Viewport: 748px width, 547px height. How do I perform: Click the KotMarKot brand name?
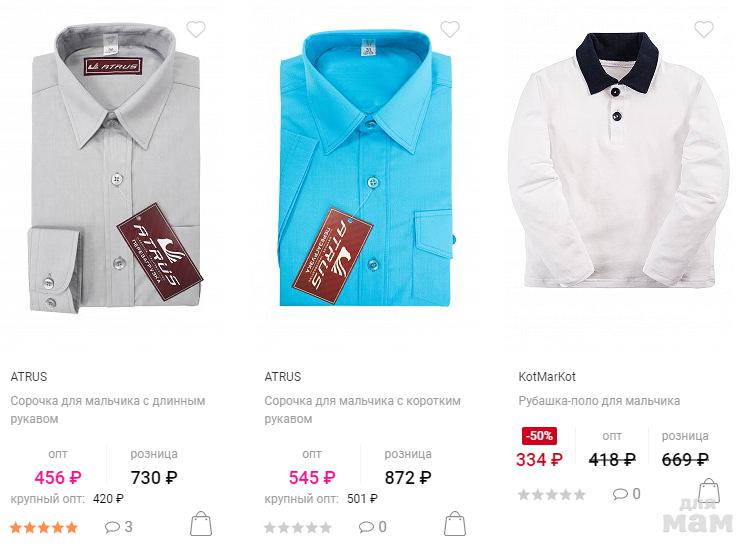pyautogui.click(x=547, y=377)
